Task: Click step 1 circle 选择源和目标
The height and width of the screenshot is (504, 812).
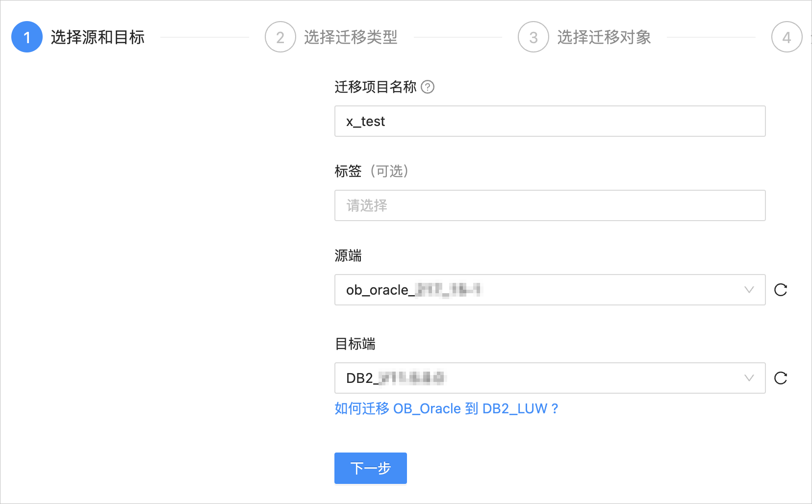Action: [x=27, y=37]
